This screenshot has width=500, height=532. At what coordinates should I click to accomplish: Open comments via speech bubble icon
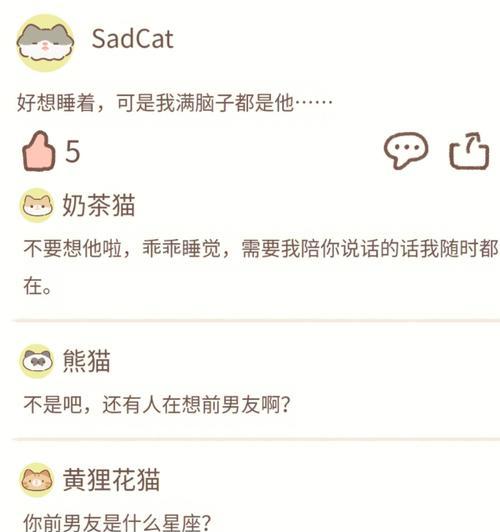pyautogui.click(x=406, y=150)
